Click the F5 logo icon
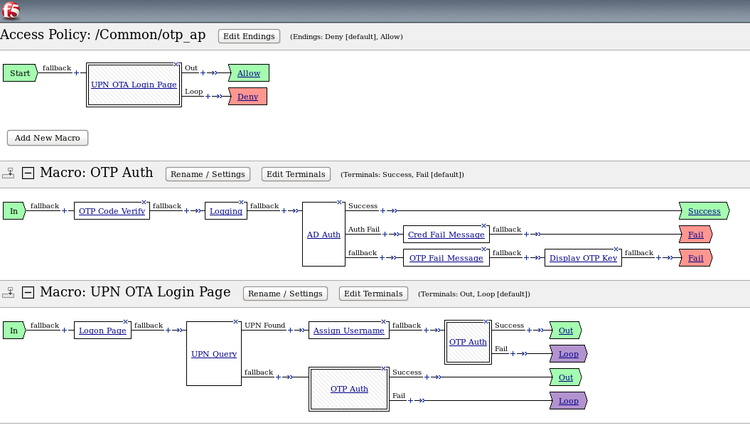750x430 pixels. pos(13,11)
